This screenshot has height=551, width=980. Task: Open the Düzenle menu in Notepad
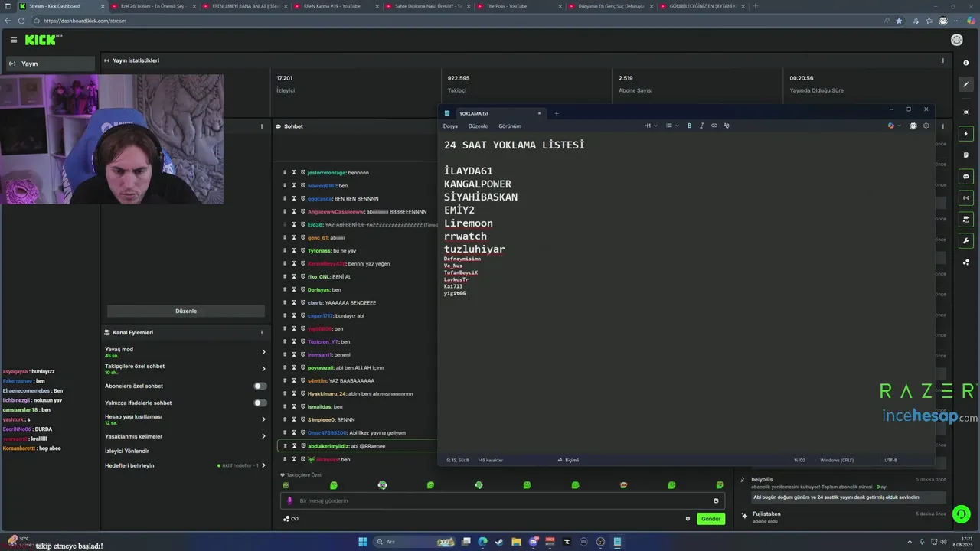click(478, 126)
